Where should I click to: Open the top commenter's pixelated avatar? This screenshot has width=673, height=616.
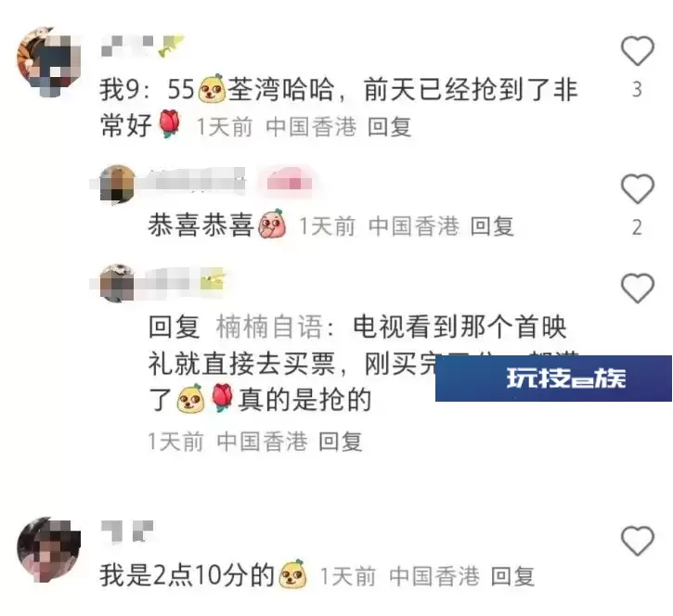[x=48, y=61]
